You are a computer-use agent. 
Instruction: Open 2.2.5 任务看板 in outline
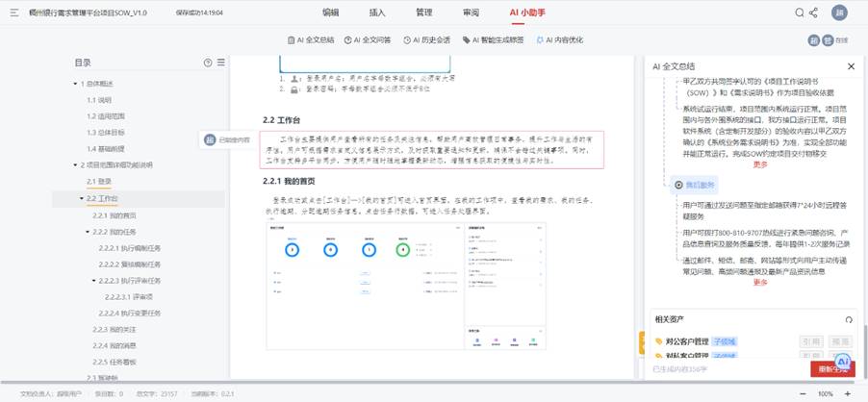[x=115, y=363]
